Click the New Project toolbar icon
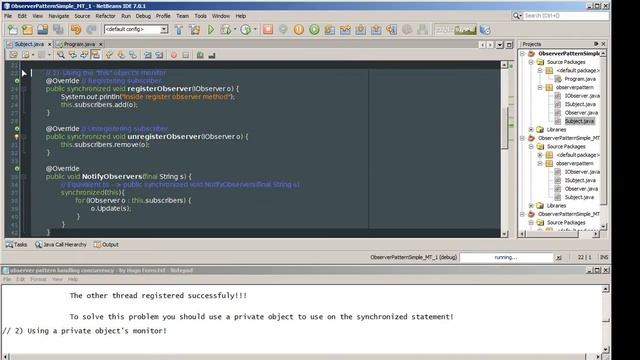Image resolution: width=640 pixels, height=360 pixels. click(x=27, y=29)
